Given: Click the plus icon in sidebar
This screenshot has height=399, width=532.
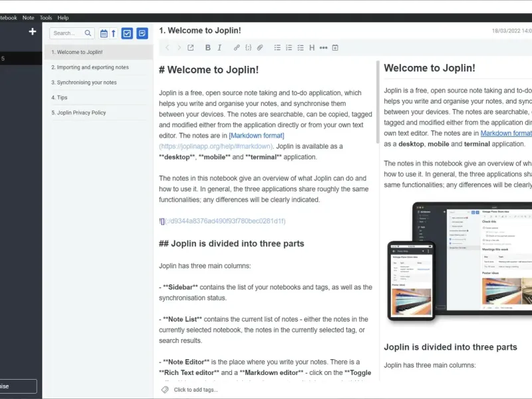Looking at the screenshot, I should (33, 31).
